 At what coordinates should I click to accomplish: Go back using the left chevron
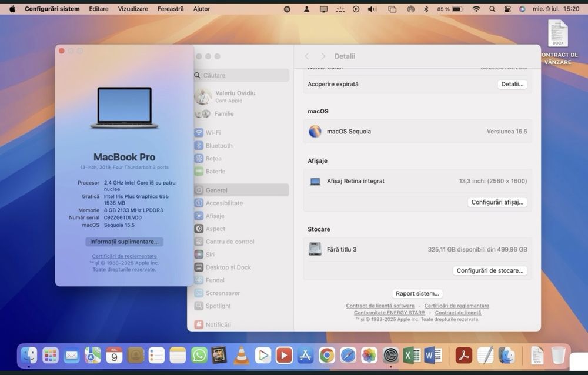click(x=307, y=56)
